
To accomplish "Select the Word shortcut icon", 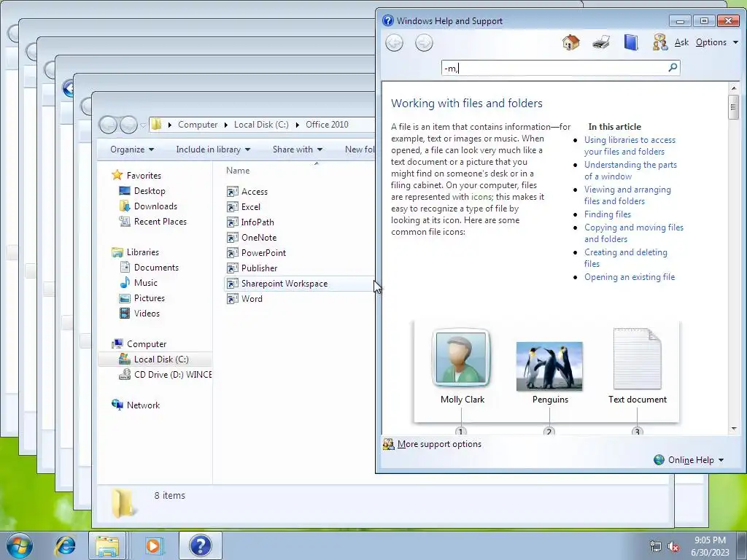I will (233, 299).
